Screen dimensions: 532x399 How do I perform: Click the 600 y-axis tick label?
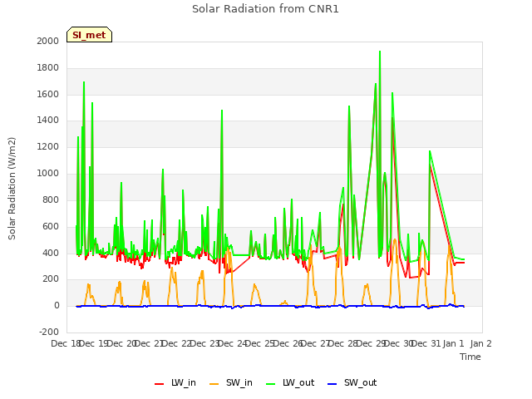pyautogui.click(x=51, y=226)
